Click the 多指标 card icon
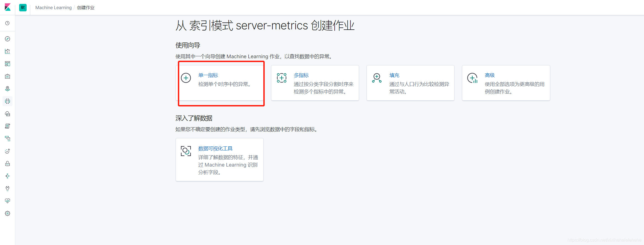The image size is (644, 245). pos(282,78)
